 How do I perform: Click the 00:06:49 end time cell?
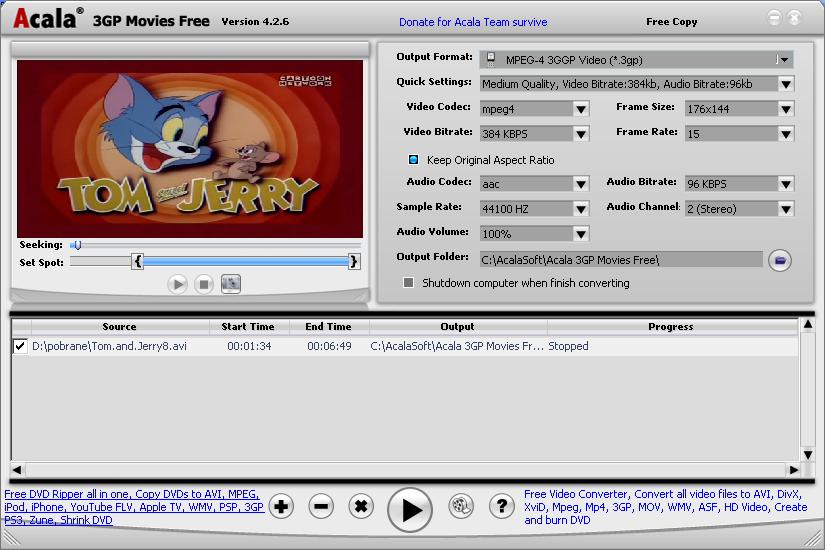[329, 346]
